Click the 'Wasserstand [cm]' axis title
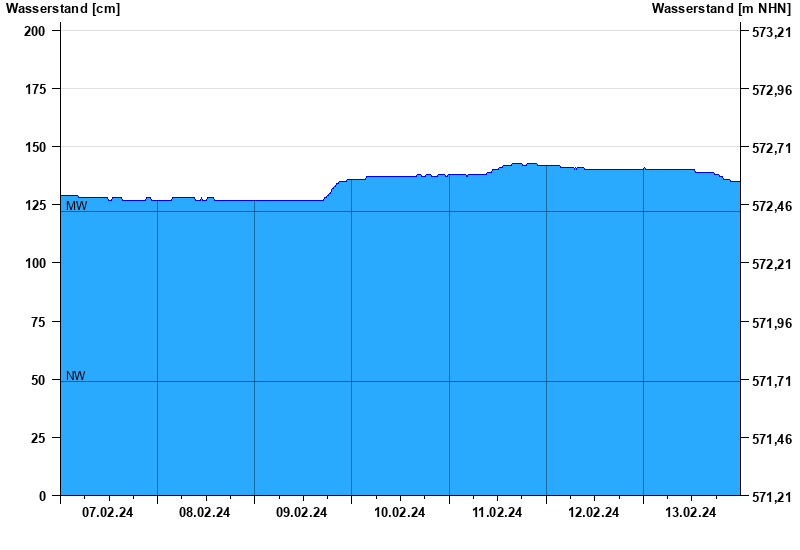Viewport: 800px width, 550px height. tap(63, 9)
